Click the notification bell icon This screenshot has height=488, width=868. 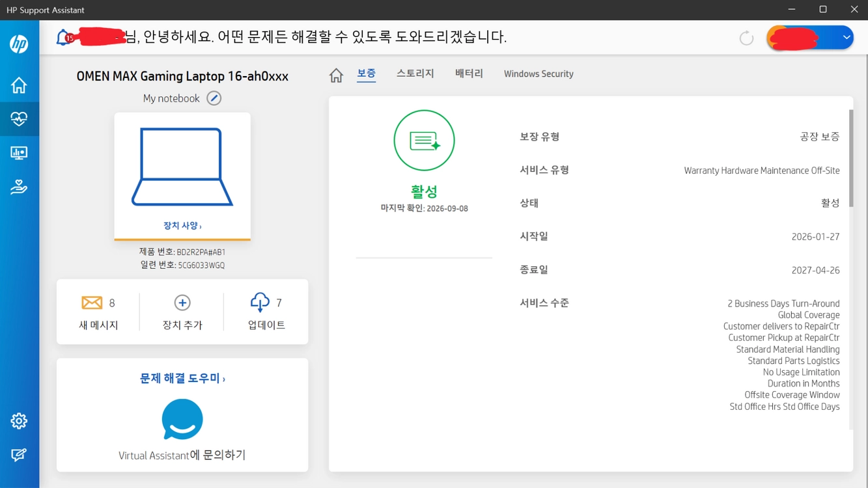pyautogui.click(x=64, y=37)
